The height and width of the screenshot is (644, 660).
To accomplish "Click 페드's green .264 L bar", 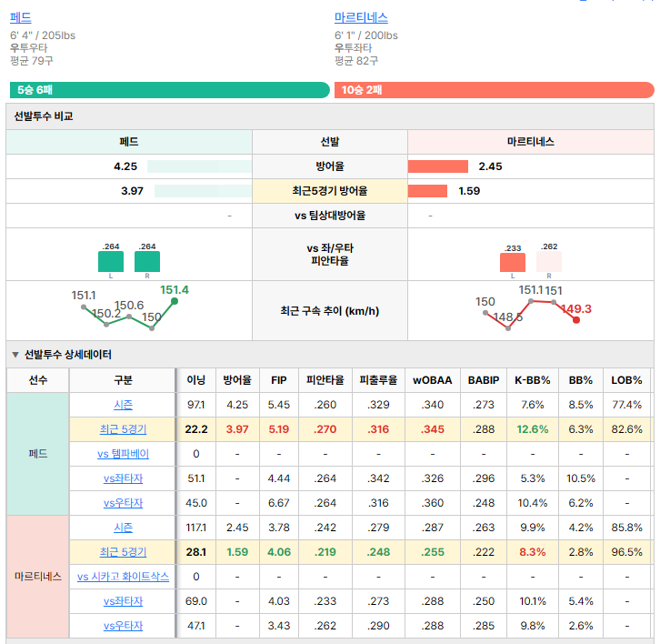I will [x=111, y=261].
